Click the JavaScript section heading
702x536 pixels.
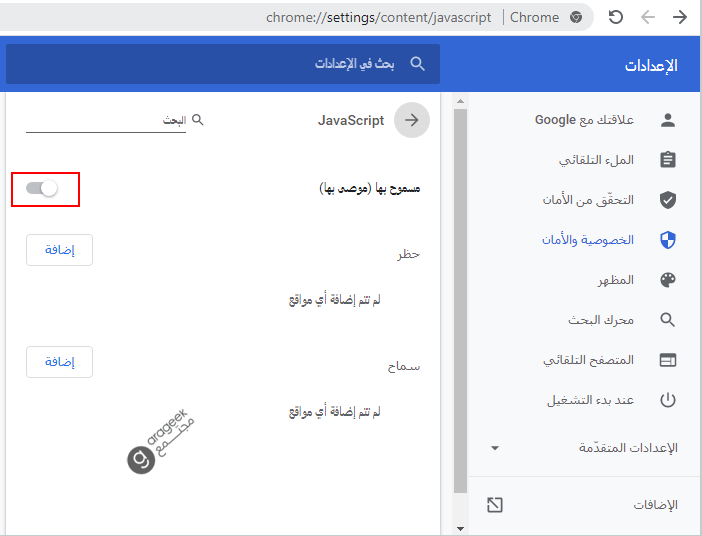coord(351,120)
